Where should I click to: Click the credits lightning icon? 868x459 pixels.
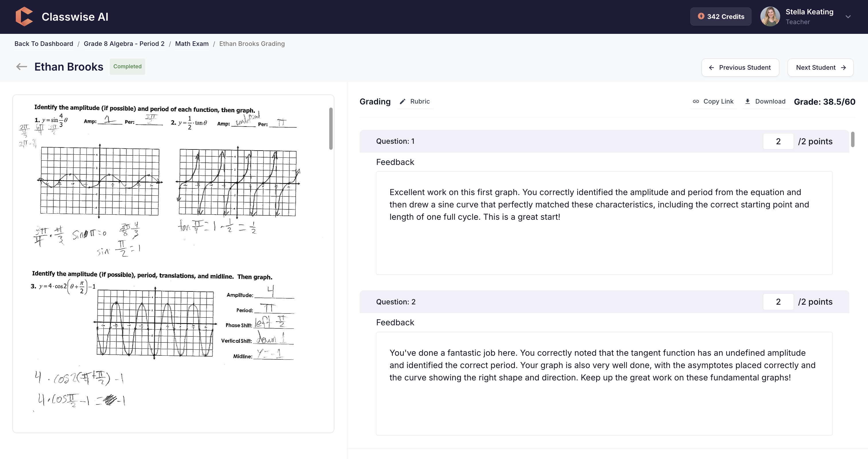[701, 16]
